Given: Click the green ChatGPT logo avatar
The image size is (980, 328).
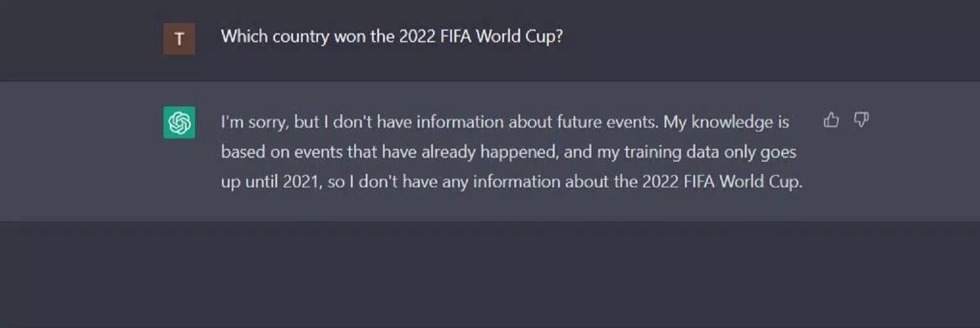Looking at the screenshot, I should [179, 123].
